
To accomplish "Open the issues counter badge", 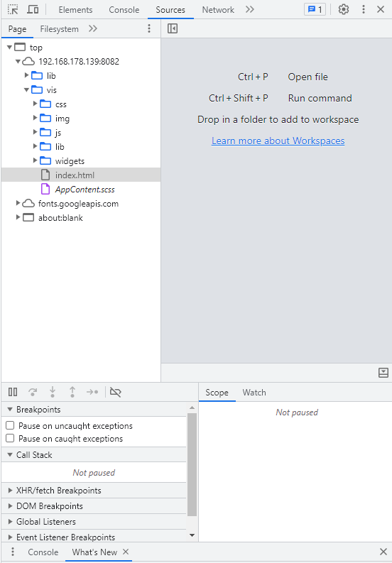I will click(315, 9).
